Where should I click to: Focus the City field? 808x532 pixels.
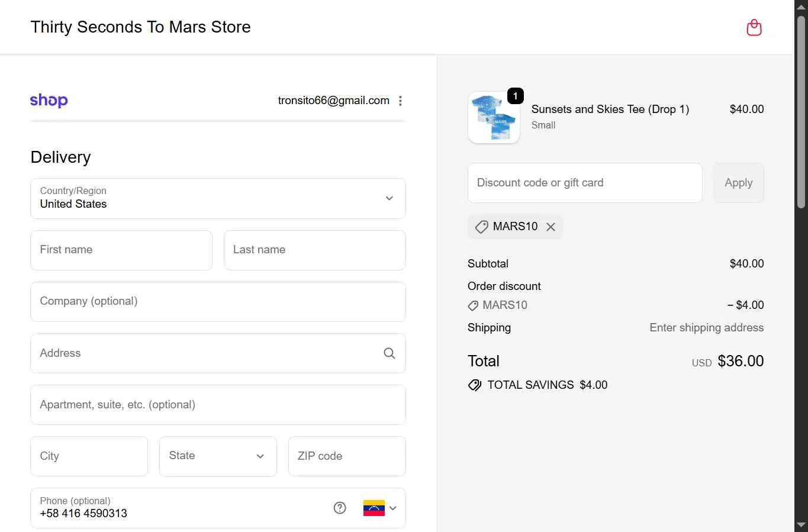click(x=89, y=456)
